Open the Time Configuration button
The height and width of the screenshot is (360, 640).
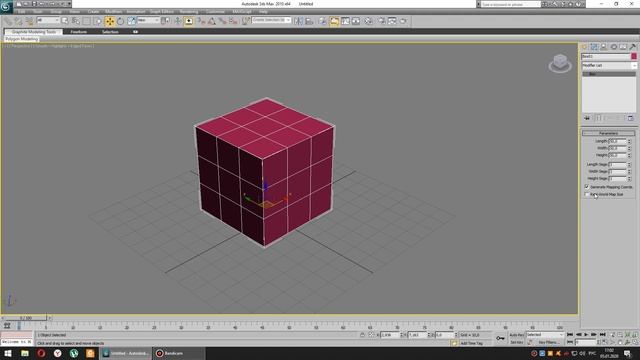tap(605, 342)
